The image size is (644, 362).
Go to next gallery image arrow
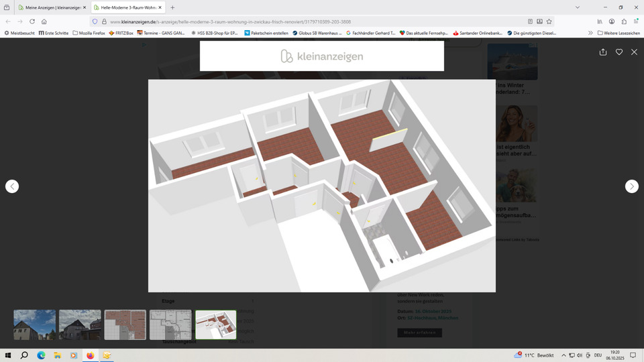click(631, 186)
